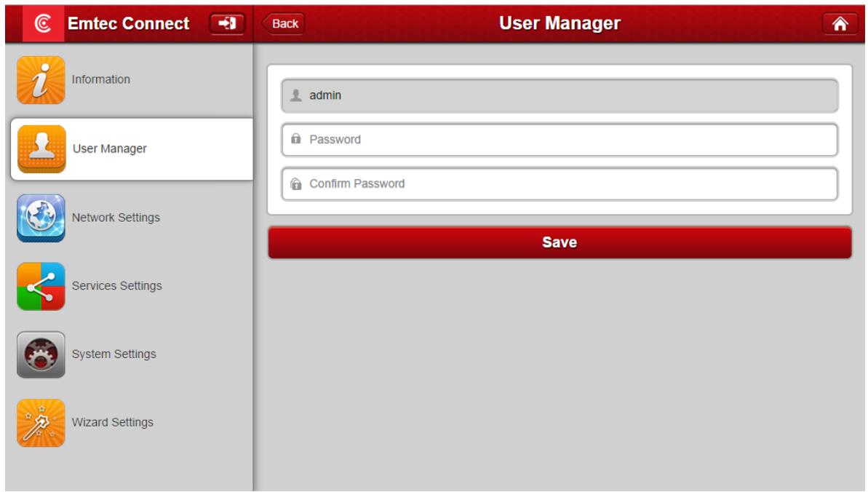This screenshot has width=868, height=492.
Task: Switch to the Network Settings section
Action: (109, 216)
